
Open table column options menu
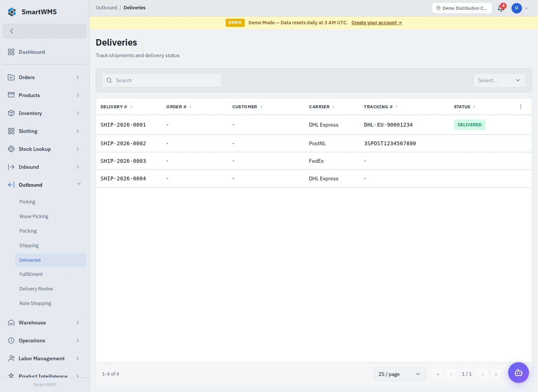[x=521, y=107]
